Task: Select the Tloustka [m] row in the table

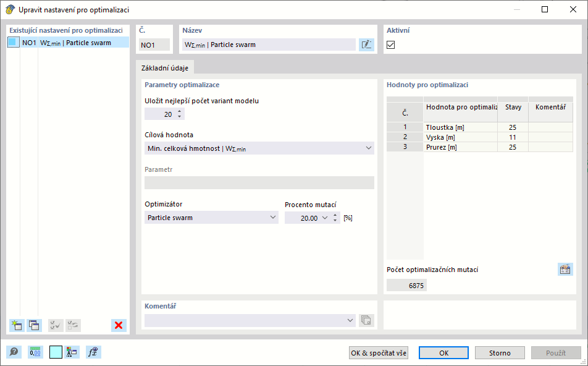Action: coord(460,127)
